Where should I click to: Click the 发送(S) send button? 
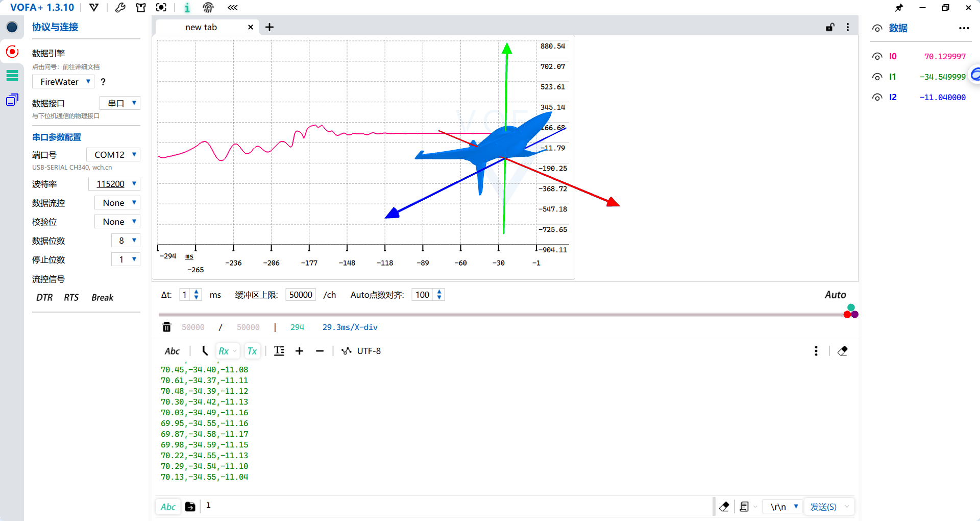[823, 507]
